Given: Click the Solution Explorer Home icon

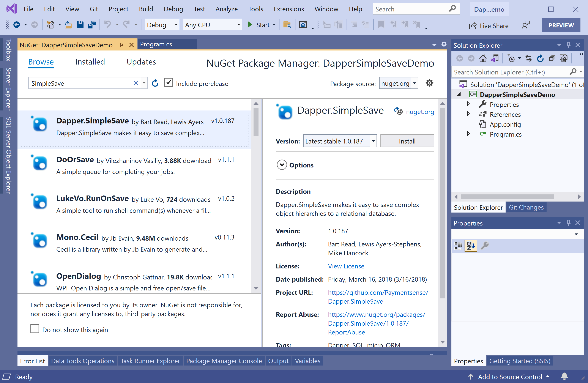Looking at the screenshot, I should pyautogui.click(x=482, y=58).
